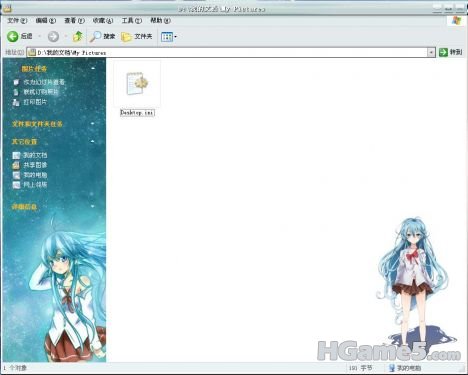468x375 pixels.
Task: Click the Windows flag logo in menu bar
Action: coord(457,21)
